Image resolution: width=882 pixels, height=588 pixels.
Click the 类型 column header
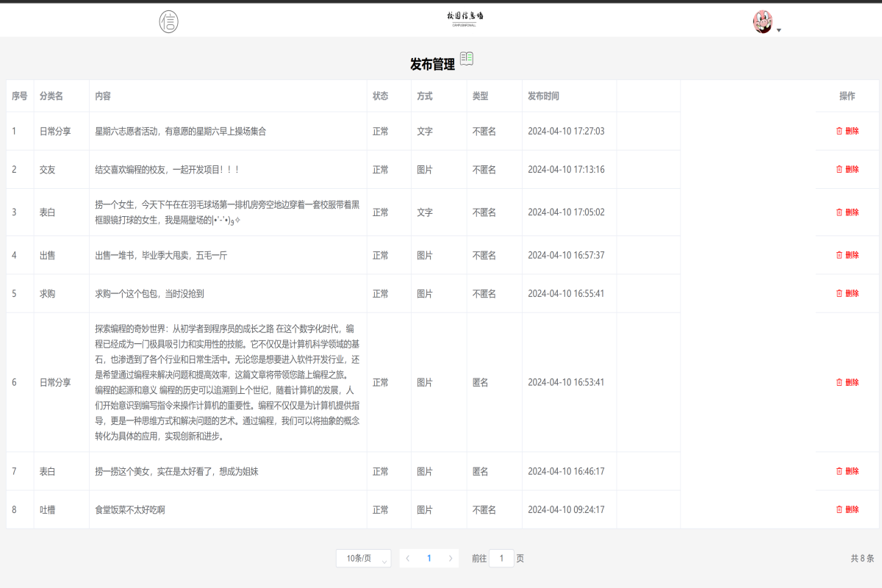tap(480, 96)
